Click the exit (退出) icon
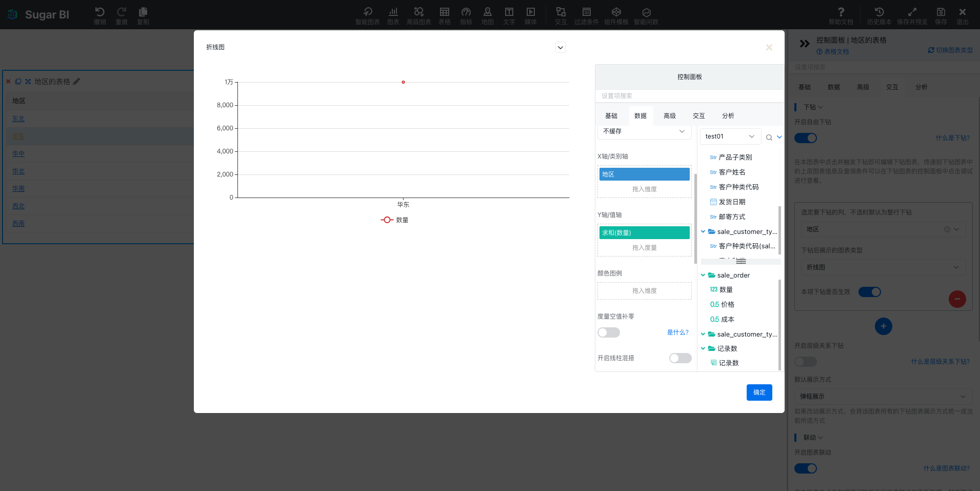The image size is (980, 491). (x=963, y=12)
